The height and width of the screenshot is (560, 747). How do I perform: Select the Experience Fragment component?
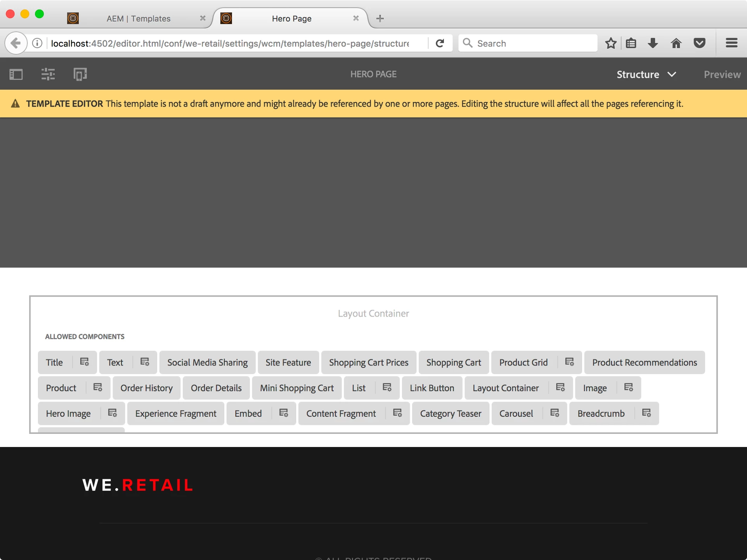click(175, 413)
